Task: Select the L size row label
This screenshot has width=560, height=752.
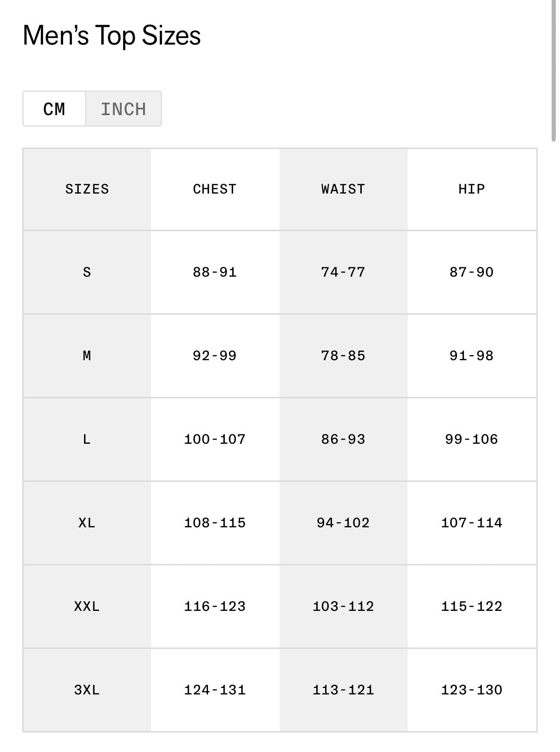Action: pyautogui.click(x=87, y=440)
